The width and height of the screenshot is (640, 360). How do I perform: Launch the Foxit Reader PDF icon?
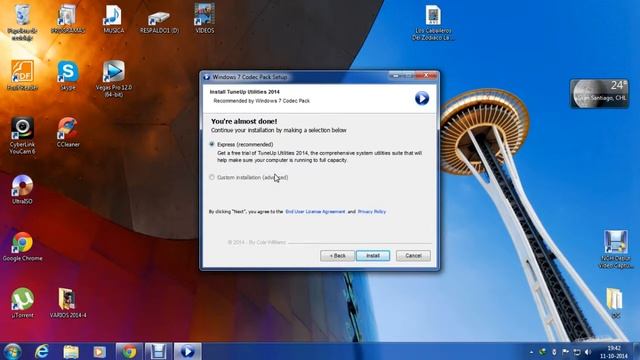(22, 75)
